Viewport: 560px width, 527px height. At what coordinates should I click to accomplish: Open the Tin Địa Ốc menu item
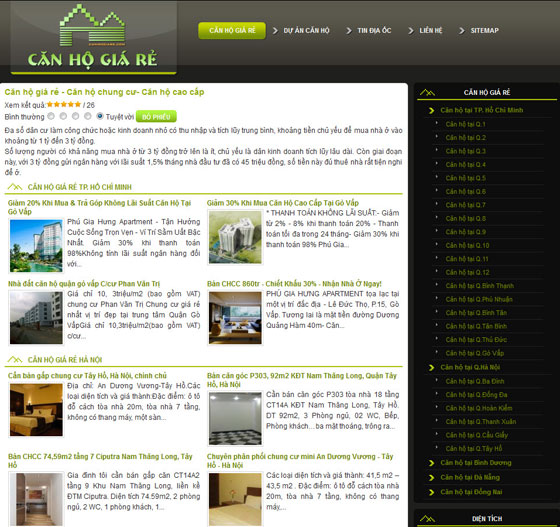(374, 31)
